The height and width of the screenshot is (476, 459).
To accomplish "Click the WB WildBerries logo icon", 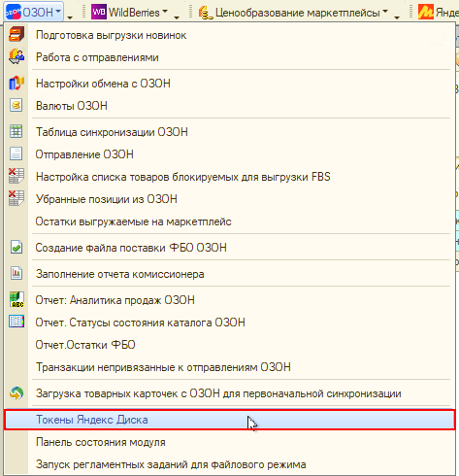I will click(x=99, y=12).
